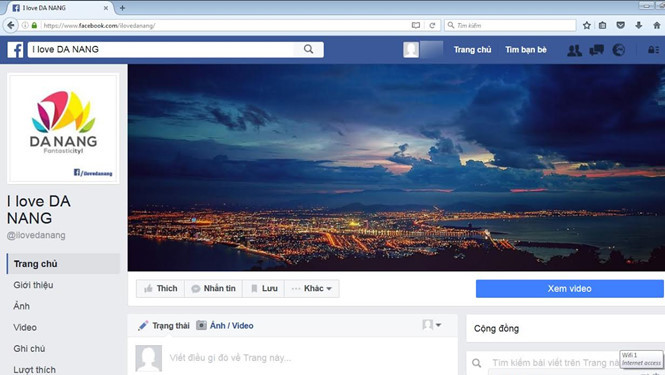This screenshot has width=665, height=375.
Task: Click the Nhắn tin message button
Action: click(213, 288)
